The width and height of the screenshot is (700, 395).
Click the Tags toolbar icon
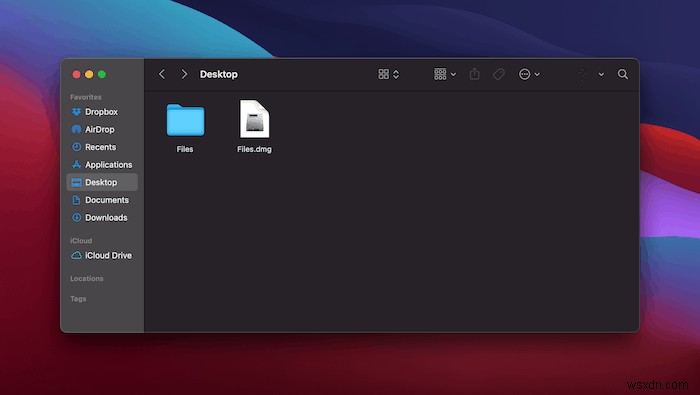click(499, 74)
